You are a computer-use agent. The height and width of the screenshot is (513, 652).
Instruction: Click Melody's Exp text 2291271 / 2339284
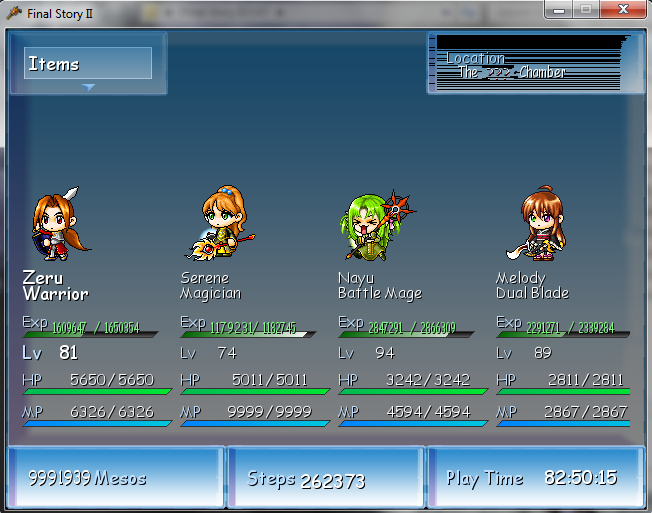[570, 328]
